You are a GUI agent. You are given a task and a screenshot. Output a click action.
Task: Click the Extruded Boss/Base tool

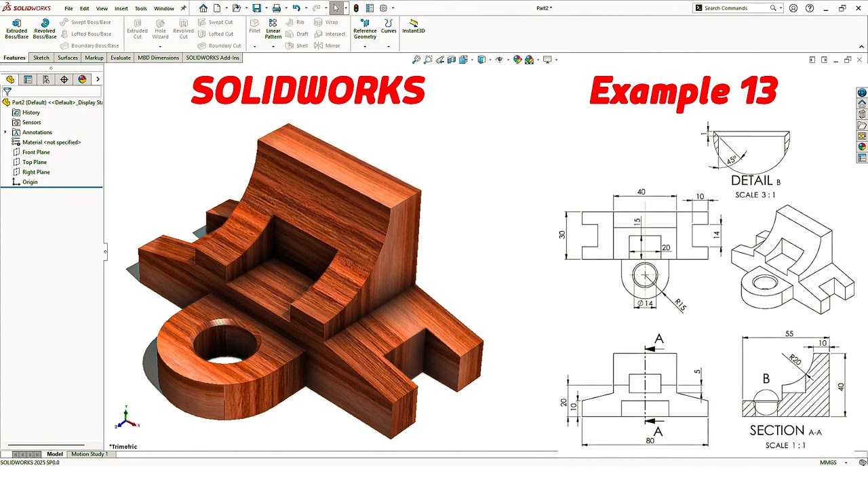point(17,29)
